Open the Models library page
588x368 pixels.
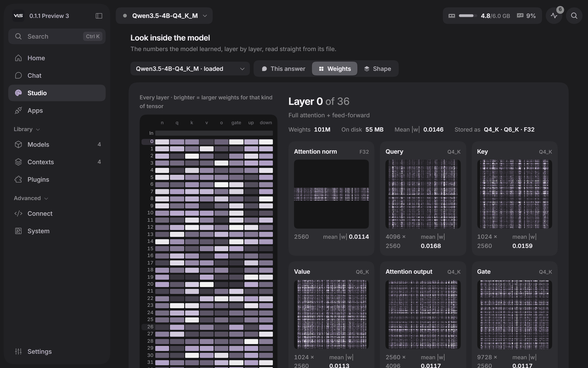point(57,145)
